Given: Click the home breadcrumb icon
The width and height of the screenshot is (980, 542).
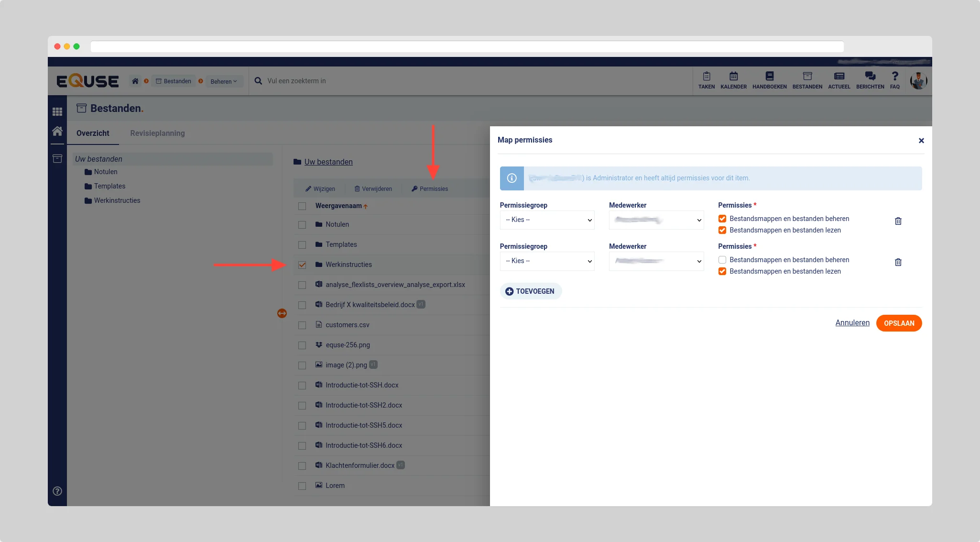Looking at the screenshot, I should [135, 81].
